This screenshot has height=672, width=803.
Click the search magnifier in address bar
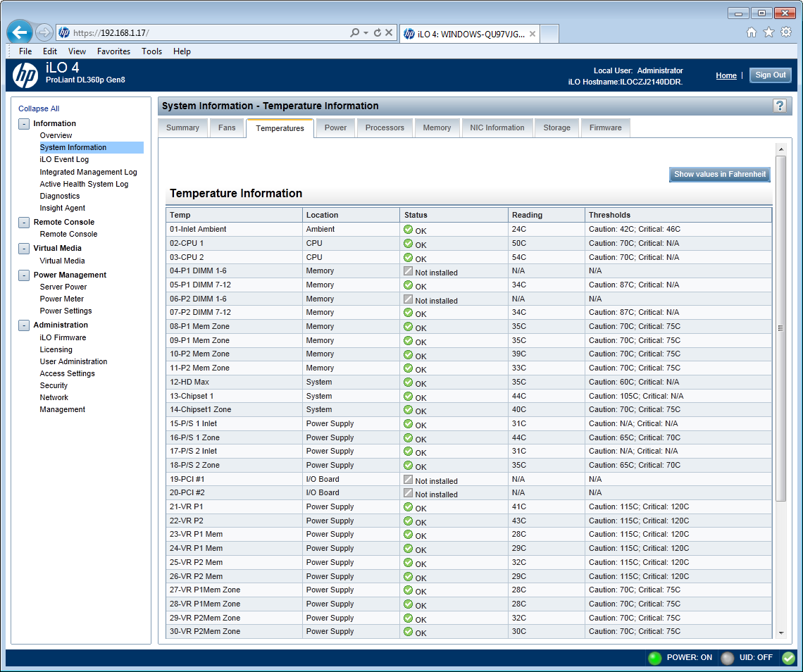[x=354, y=33]
